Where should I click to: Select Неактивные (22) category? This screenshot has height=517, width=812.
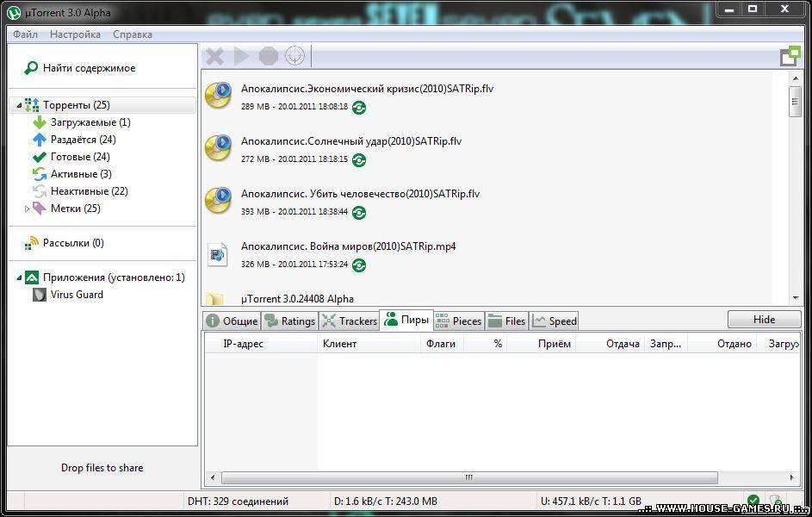click(x=89, y=191)
